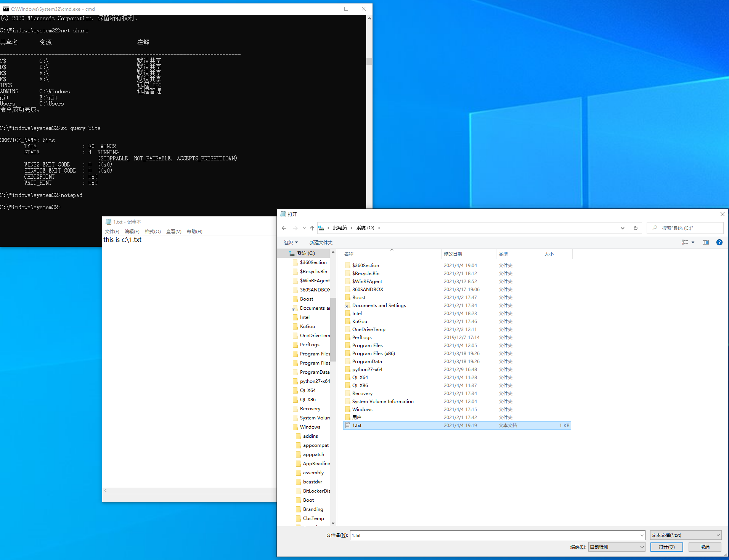Image resolution: width=729 pixels, height=560 pixels.
Task: Click the back navigation arrow
Action: pos(284,228)
